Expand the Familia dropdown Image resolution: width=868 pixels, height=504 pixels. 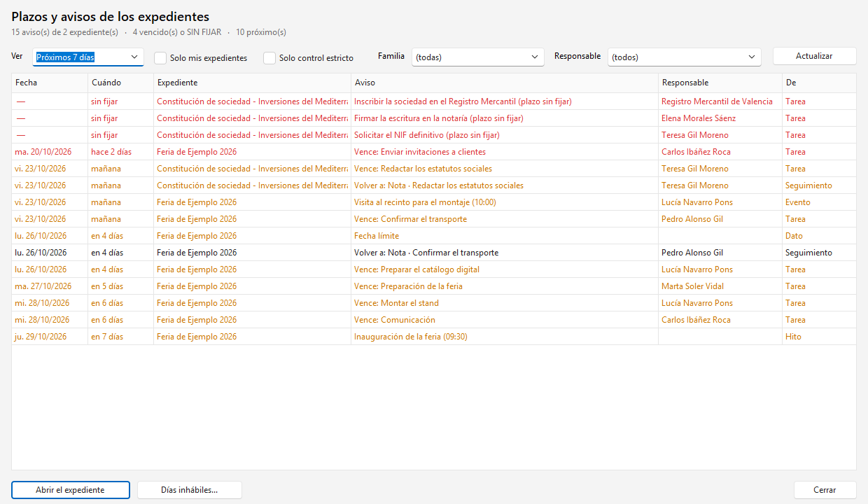click(x=478, y=57)
